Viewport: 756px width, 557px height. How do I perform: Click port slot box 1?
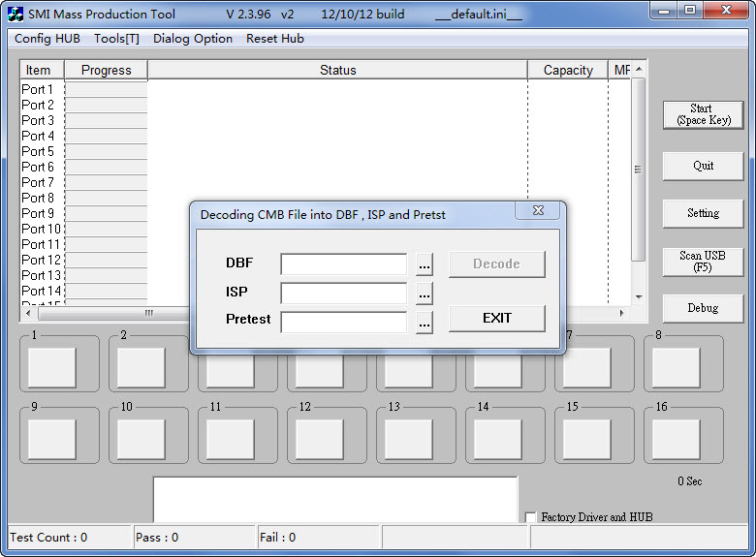[52, 368]
